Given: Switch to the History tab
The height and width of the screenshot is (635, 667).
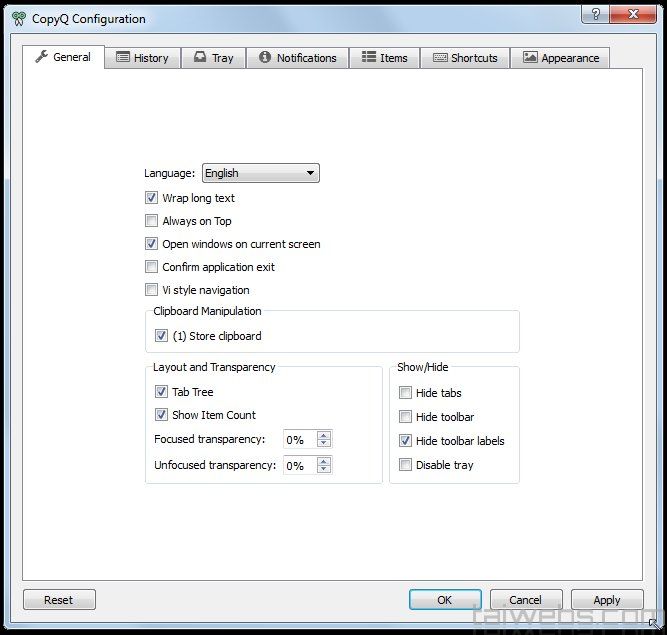Looking at the screenshot, I should coord(142,58).
